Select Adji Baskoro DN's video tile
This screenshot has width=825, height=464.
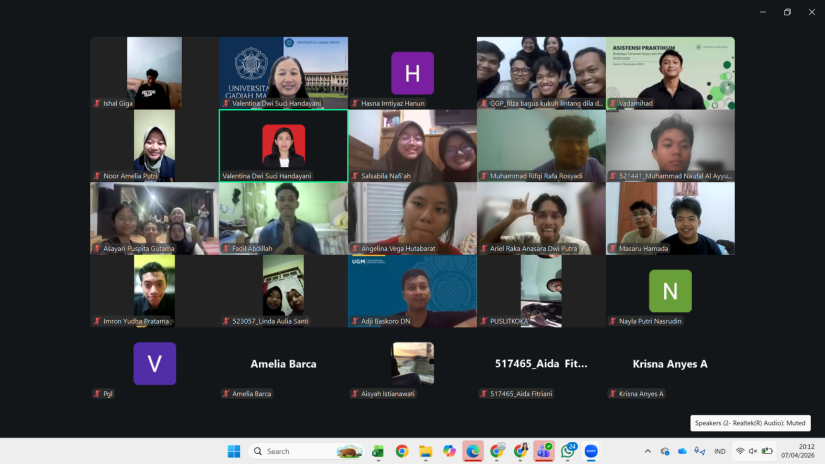[x=412, y=291]
